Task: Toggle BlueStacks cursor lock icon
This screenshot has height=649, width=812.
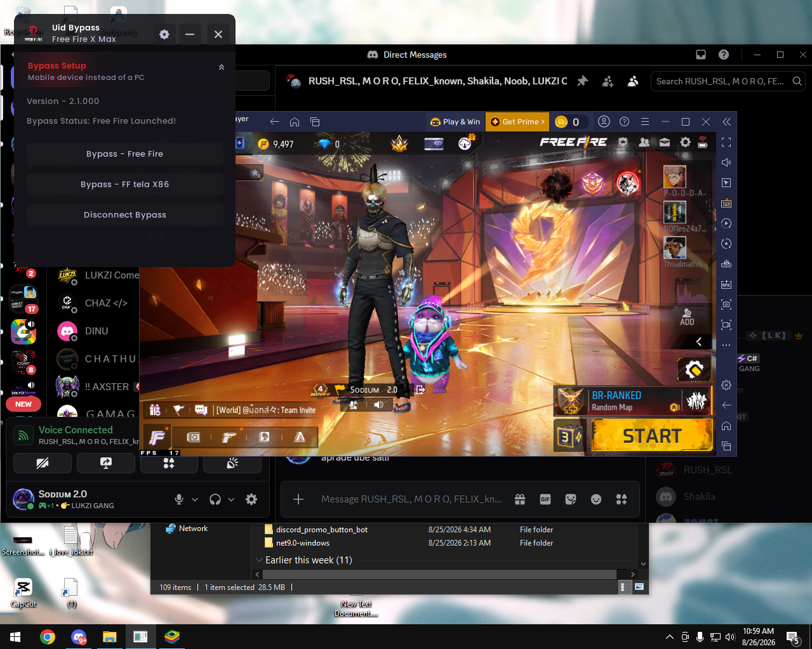Action: [x=726, y=183]
